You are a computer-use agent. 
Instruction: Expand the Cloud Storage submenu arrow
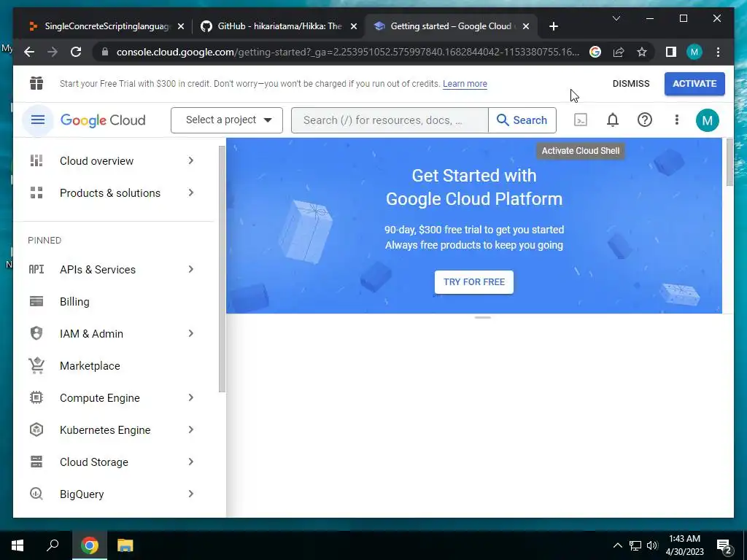(x=190, y=462)
